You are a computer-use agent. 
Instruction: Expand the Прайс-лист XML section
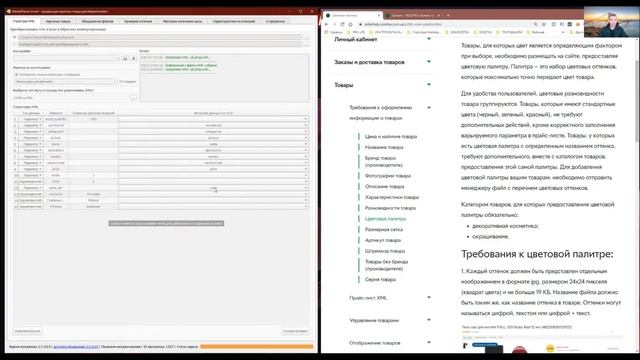(x=429, y=298)
